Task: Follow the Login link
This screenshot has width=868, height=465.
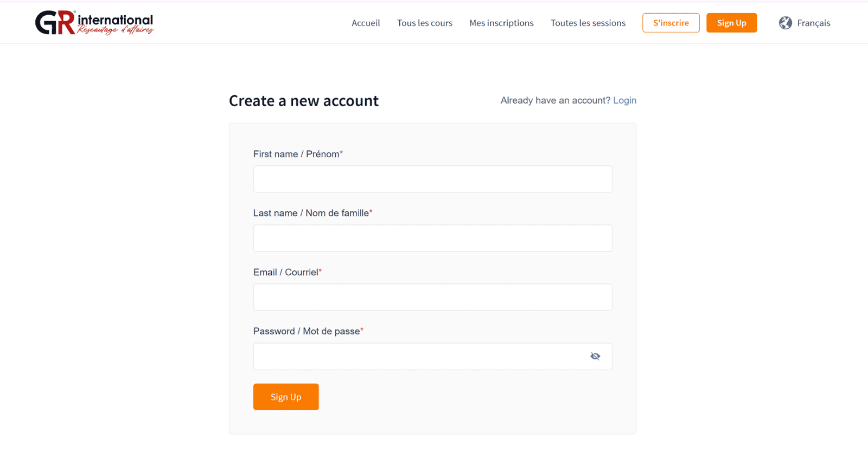Action: point(624,100)
